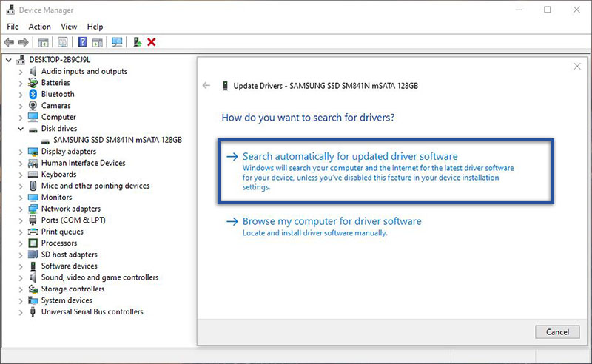Image resolution: width=592 pixels, height=364 pixels.
Task: Expand the Display adapters chevron
Action: coord(21,152)
